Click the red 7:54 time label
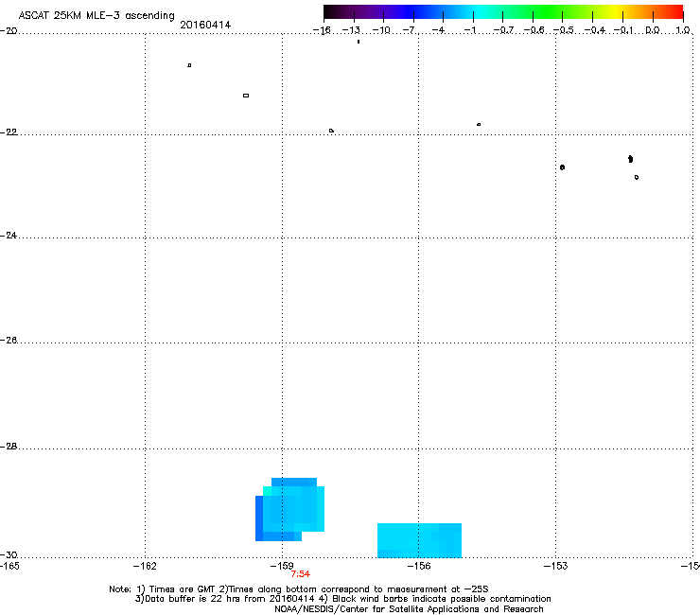 (x=301, y=574)
